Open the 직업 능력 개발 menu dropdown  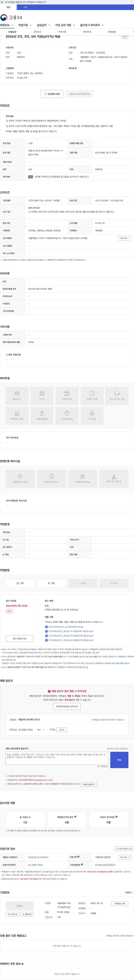click(65, 25)
